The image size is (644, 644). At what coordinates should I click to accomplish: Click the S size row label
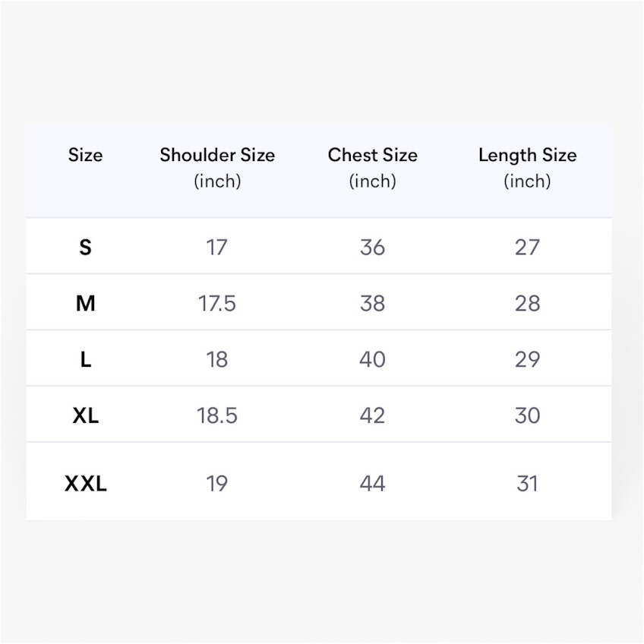tap(85, 247)
